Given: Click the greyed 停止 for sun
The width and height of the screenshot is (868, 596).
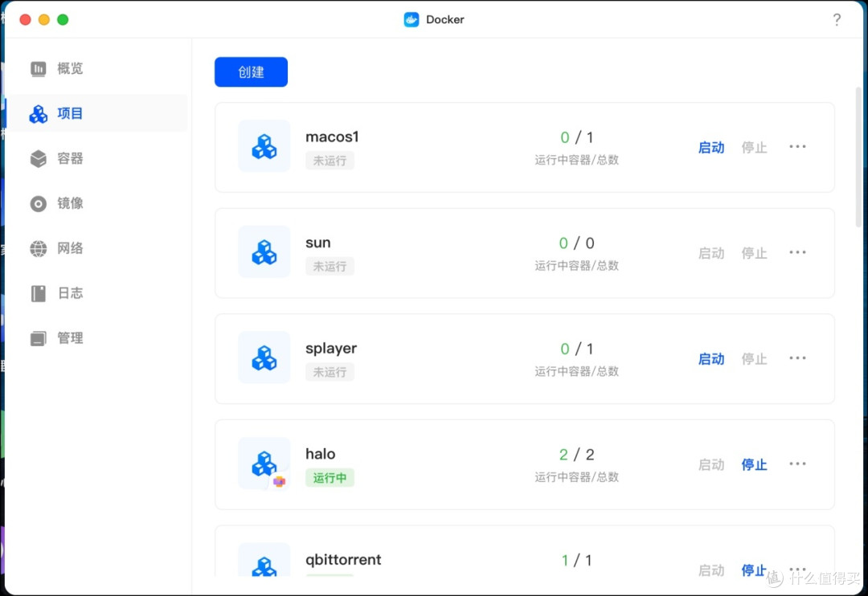Looking at the screenshot, I should coord(754,254).
